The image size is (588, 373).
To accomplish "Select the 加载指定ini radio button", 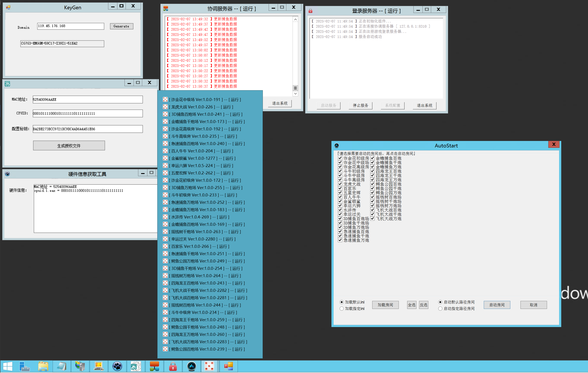I will tap(342, 308).
